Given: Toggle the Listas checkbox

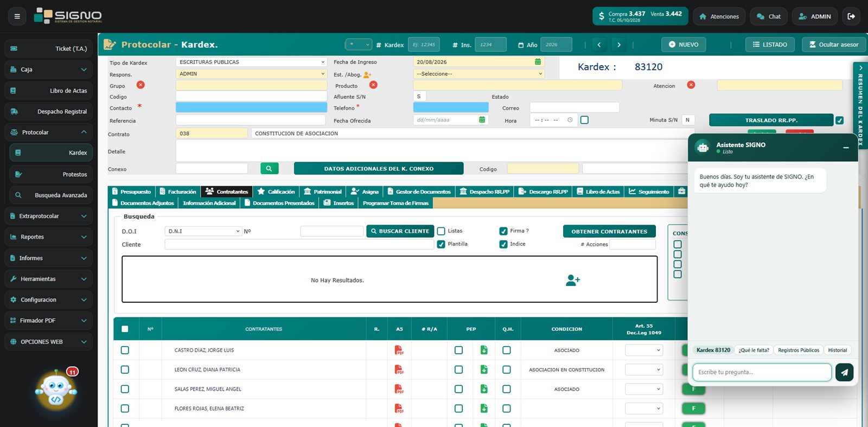Looking at the screenshot, I should (x=441, y=231).
